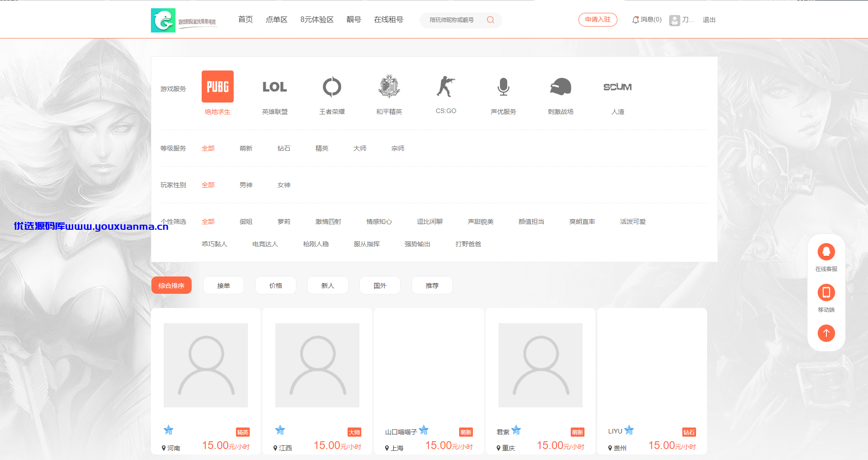
Task: Go to 首页 in navigation
Action: tap(246, 19)
